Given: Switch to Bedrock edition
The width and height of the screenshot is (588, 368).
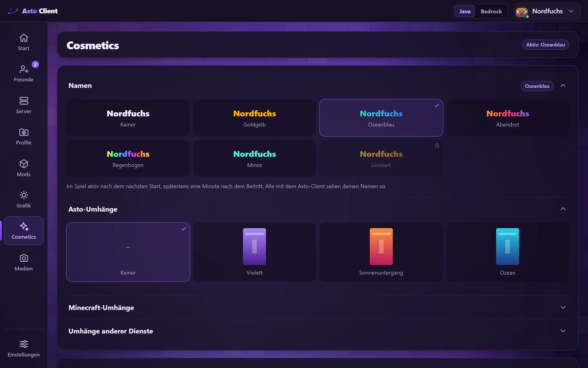Looking at the screenshot, I should tap(491, 11).
